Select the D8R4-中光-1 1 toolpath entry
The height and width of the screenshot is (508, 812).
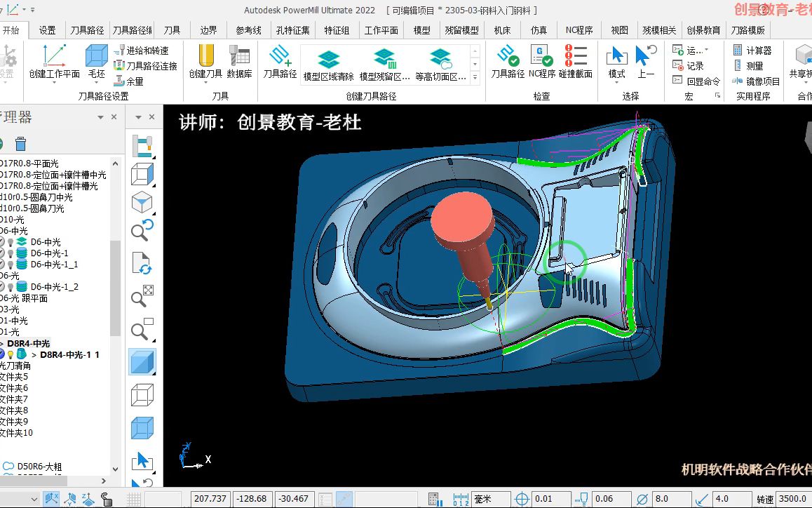pyautogui.click(x=69, y=354)
